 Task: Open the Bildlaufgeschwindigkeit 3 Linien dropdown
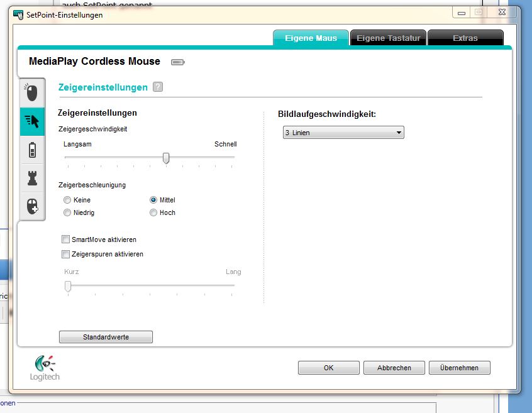(343, 133)
